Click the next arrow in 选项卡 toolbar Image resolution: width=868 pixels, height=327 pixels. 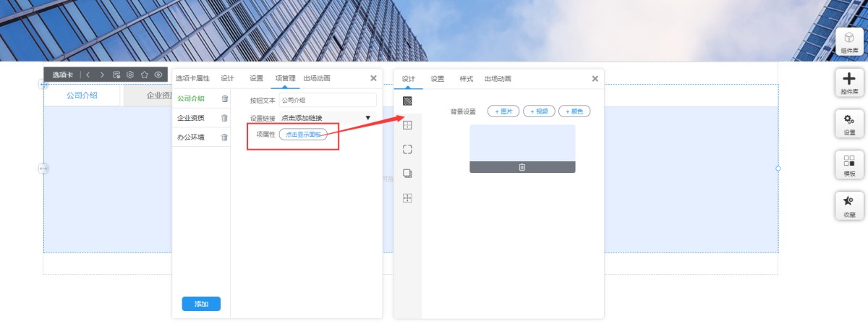point(102,75)
